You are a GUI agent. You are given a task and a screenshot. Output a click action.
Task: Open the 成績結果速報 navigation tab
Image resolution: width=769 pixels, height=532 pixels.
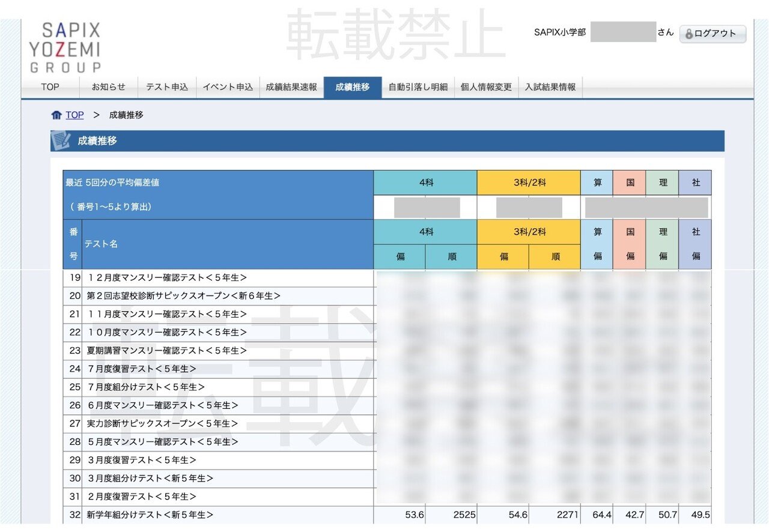click(291, 86)
